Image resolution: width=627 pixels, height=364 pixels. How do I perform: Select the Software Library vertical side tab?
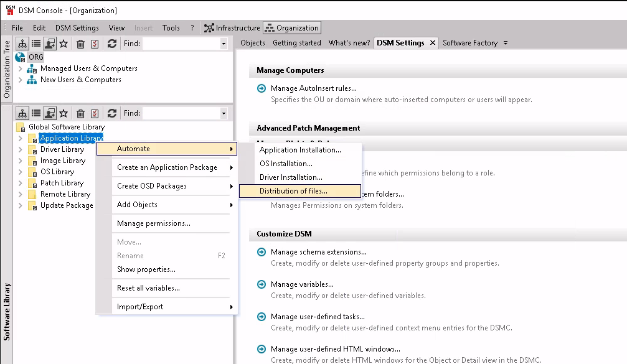pyautogui.click(x=7, y=312)
